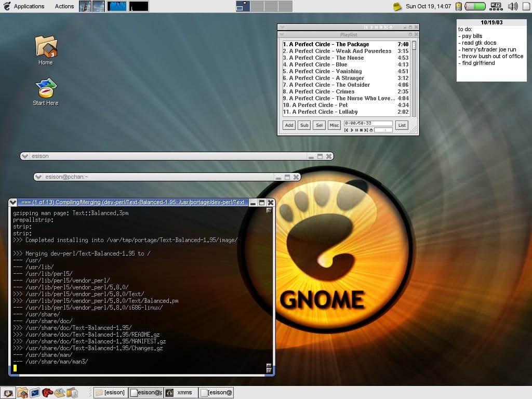532x399 pixels.
Task: Click List button in XMMS playlist
Action: (x=402, y=125)
